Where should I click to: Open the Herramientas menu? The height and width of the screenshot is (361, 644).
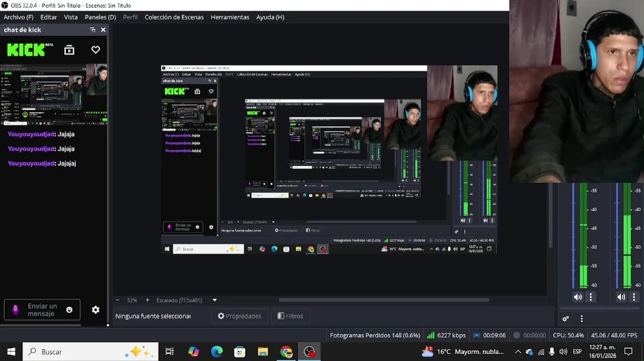pos(230,17)
